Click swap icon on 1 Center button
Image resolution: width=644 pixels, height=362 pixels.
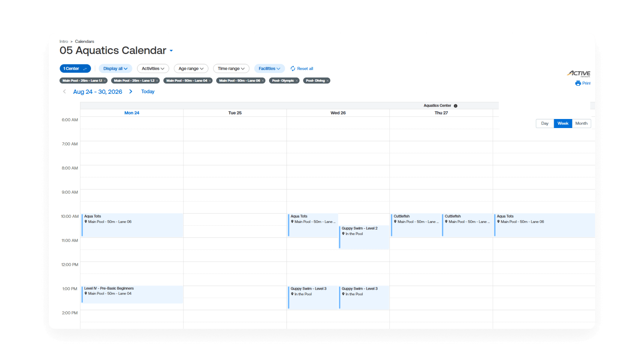click(x=85, y=69)
